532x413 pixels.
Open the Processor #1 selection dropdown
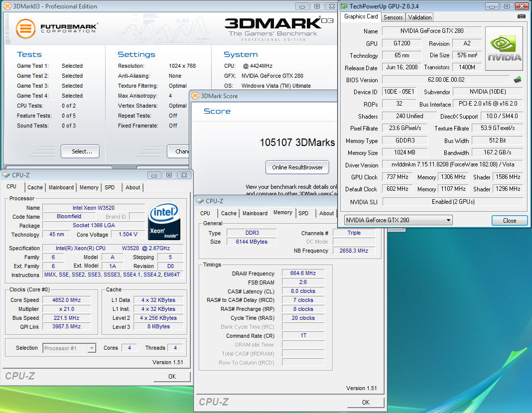click(x=69, y=348)
